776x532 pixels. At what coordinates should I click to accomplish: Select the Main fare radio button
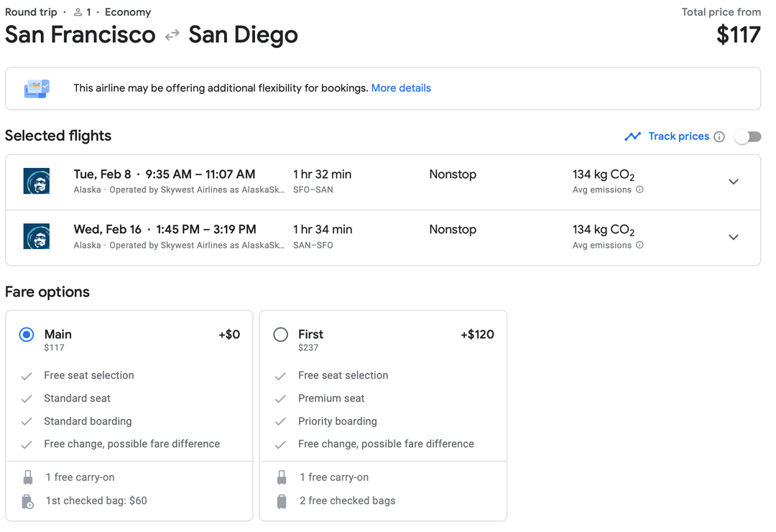(27, 334)
